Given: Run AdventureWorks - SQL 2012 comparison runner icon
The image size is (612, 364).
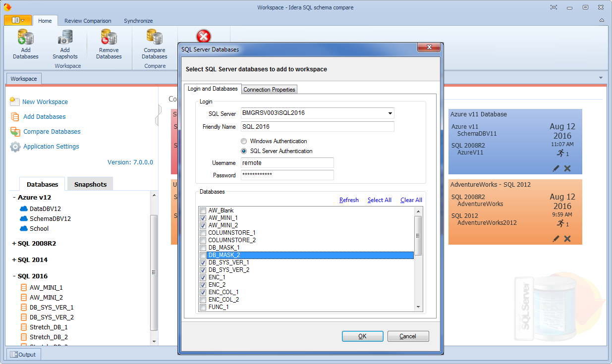Looking at the screenshot, I should coord(560,223).
